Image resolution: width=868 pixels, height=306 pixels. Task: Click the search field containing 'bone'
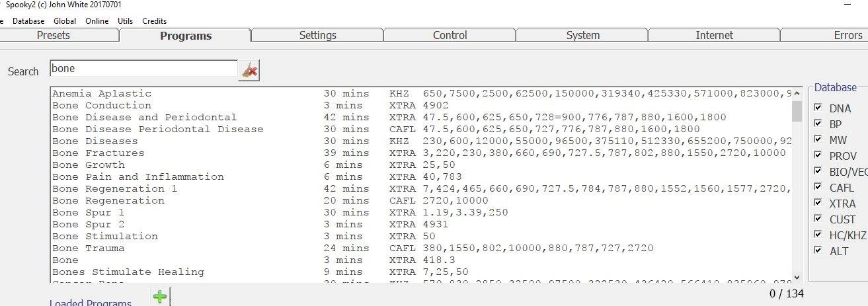click(143, 69)
